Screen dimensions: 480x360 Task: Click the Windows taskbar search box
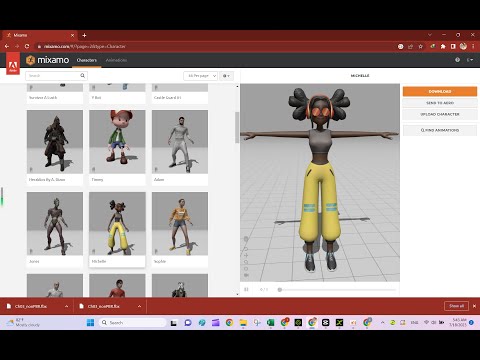point(133,322)
